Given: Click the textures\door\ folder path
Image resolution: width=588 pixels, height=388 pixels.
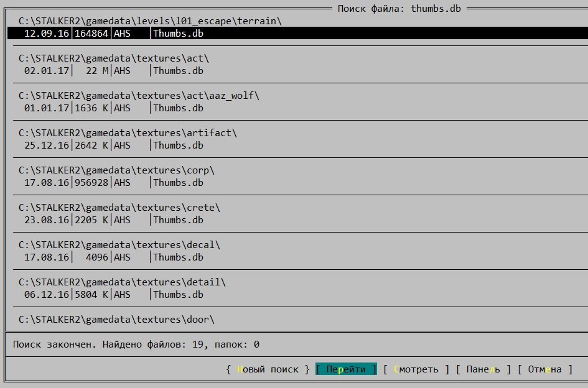Looking at the screenshot, I should [x=116, y=320].
